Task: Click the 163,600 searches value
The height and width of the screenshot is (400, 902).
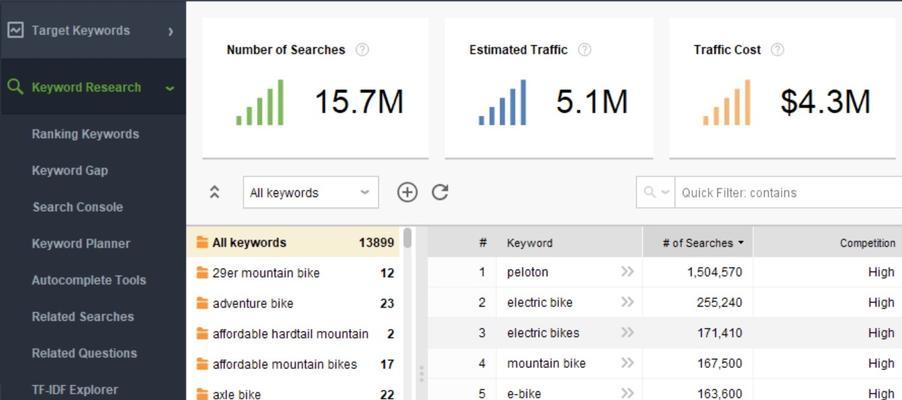Action: 719,394
